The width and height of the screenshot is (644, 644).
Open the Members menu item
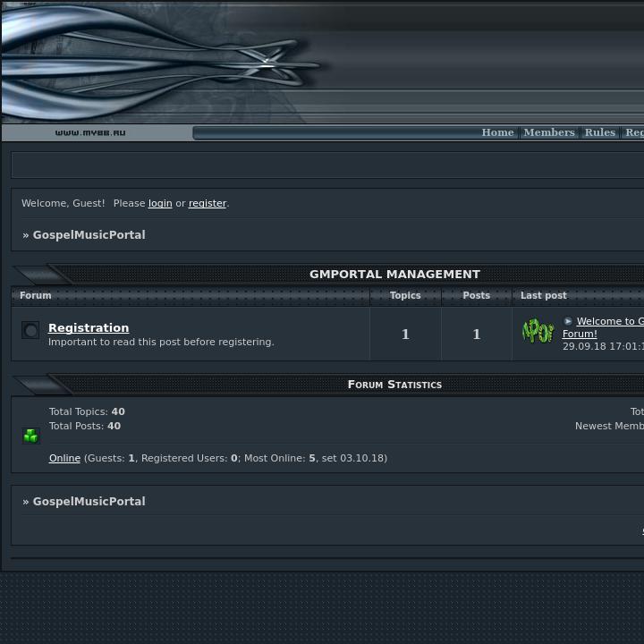pyautogui.click(x=549, y=132)
